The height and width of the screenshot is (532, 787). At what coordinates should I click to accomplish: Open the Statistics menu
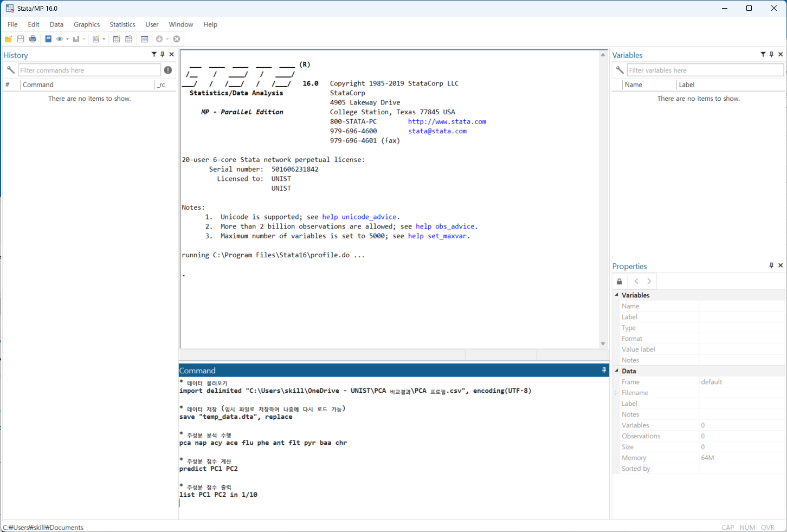[122, 24]
